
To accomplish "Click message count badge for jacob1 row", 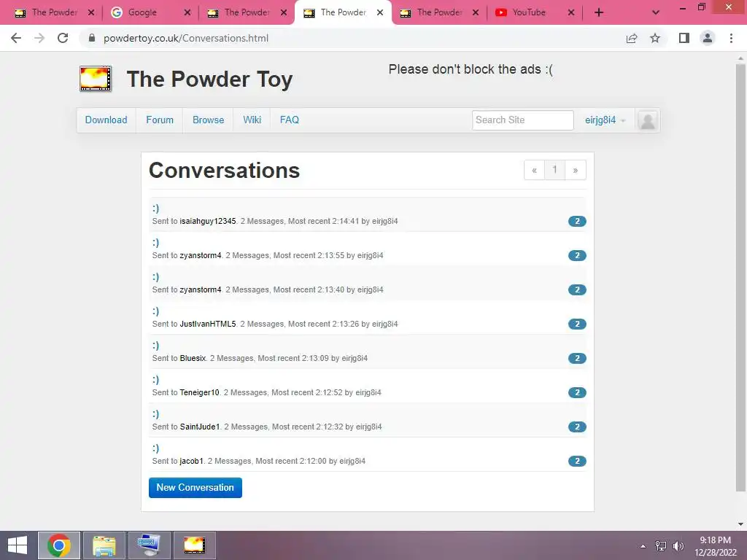I will click(x=577, y=461).
